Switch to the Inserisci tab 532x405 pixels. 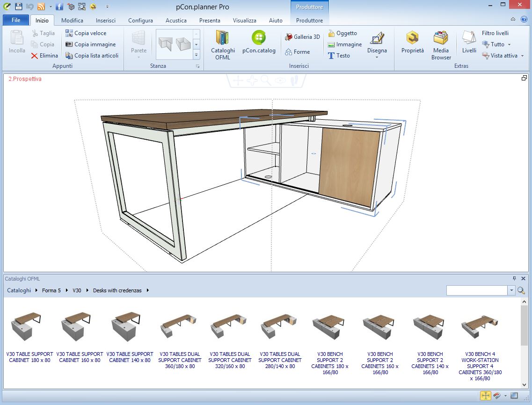(106, 21)
